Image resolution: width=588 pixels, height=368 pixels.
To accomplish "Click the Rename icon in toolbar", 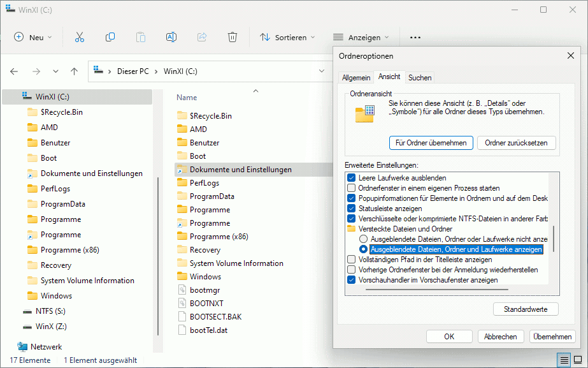I will point(171,37).
